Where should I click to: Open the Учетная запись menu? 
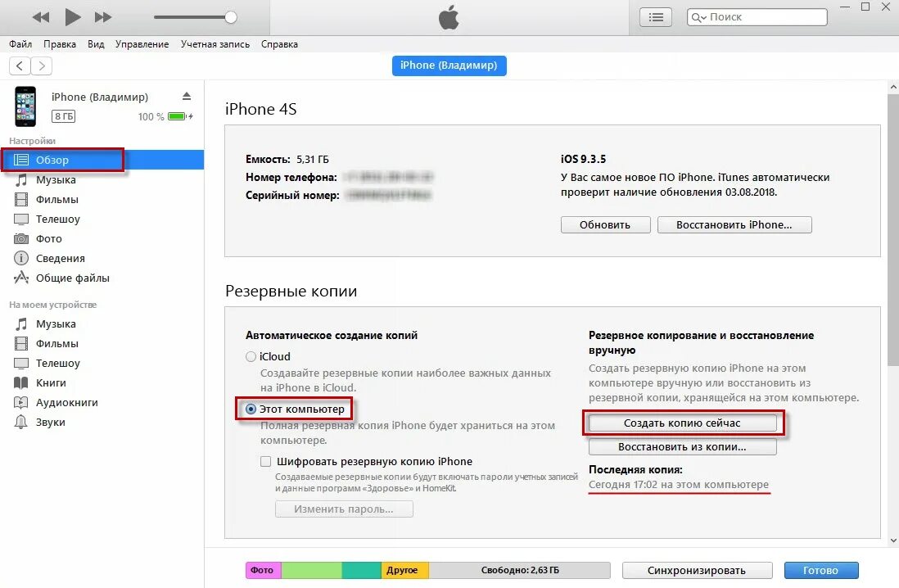(215, 44)
